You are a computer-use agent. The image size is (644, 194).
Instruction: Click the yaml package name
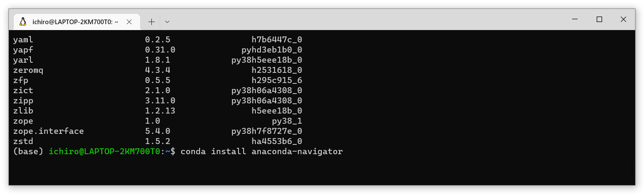23,40
